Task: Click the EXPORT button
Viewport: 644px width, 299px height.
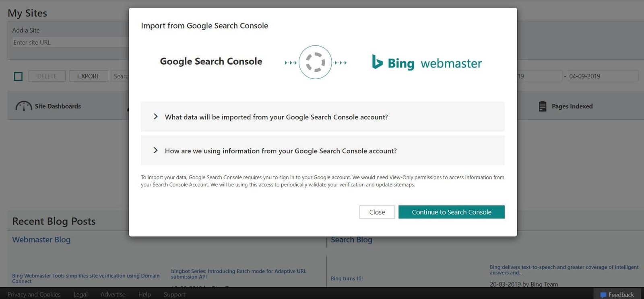Action: coord(88,76)
